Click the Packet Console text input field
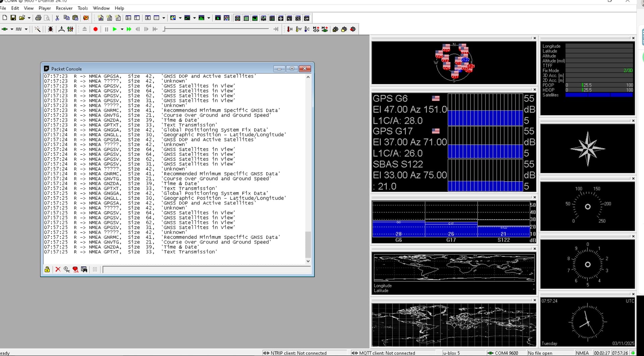Screen dimensions: 644x356 click(x=206, y=269)
